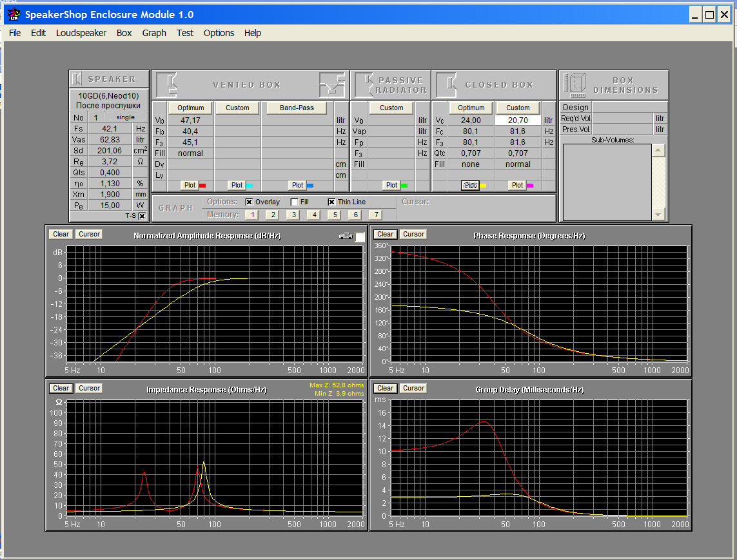Open the Loudspeaker menu
This screenshot has height=560, width=737.
point(81,33)
